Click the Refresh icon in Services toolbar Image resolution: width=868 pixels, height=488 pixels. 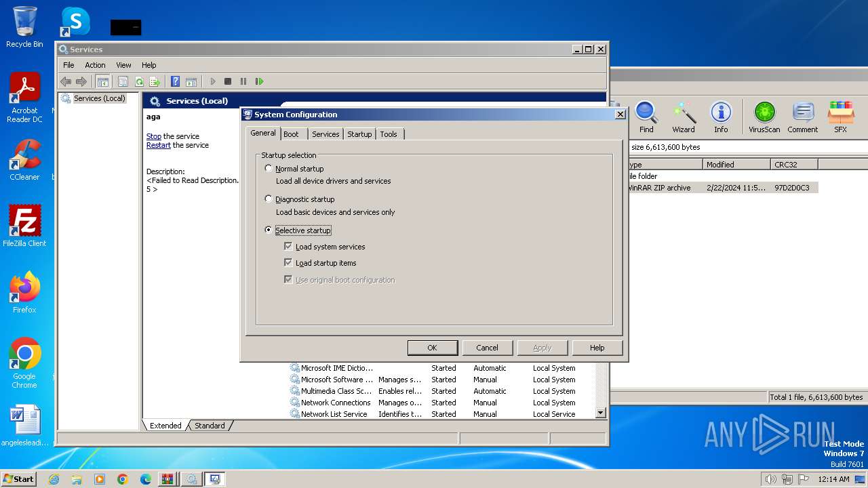pos(139,81)
